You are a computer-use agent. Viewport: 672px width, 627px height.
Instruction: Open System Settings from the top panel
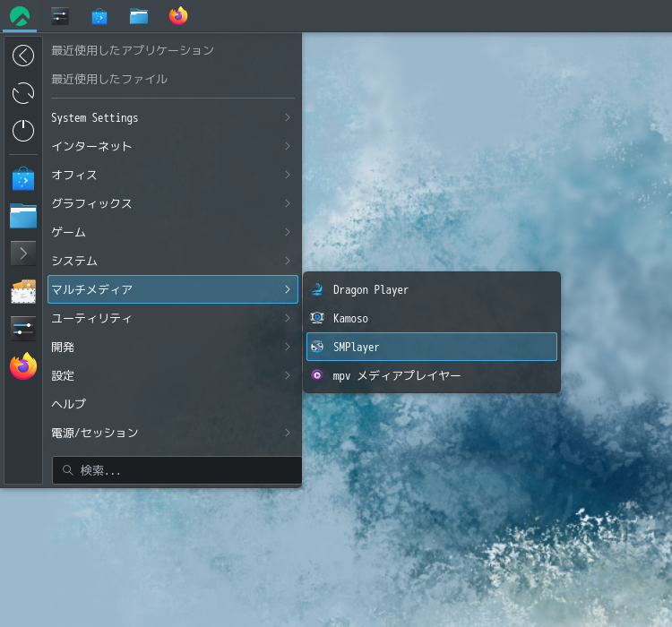tap(60, 16)
